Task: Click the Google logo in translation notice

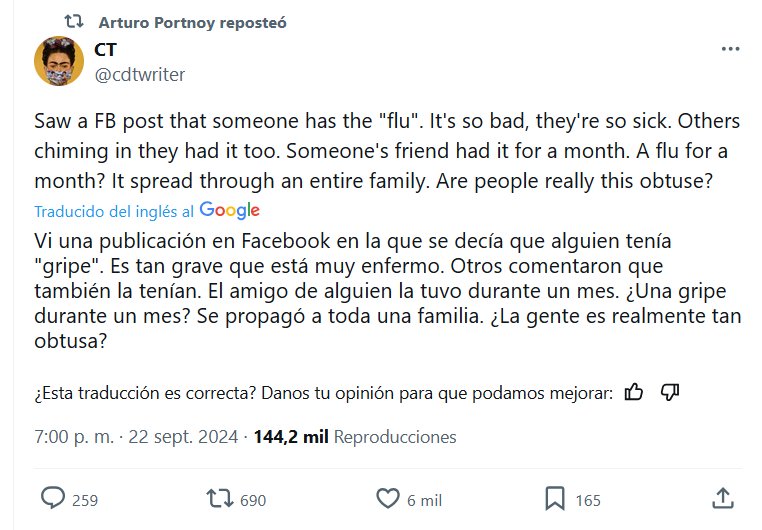Action: click(x=229, y=211)
